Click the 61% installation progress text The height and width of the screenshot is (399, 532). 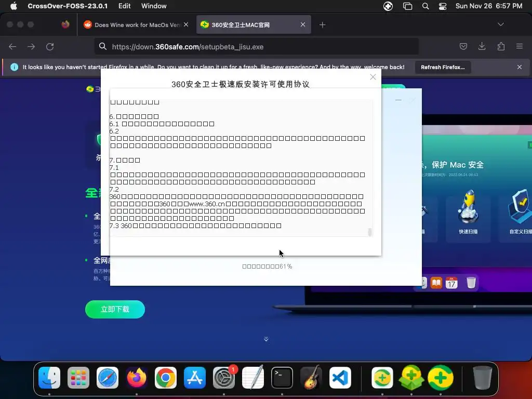[x=268, y=267]
